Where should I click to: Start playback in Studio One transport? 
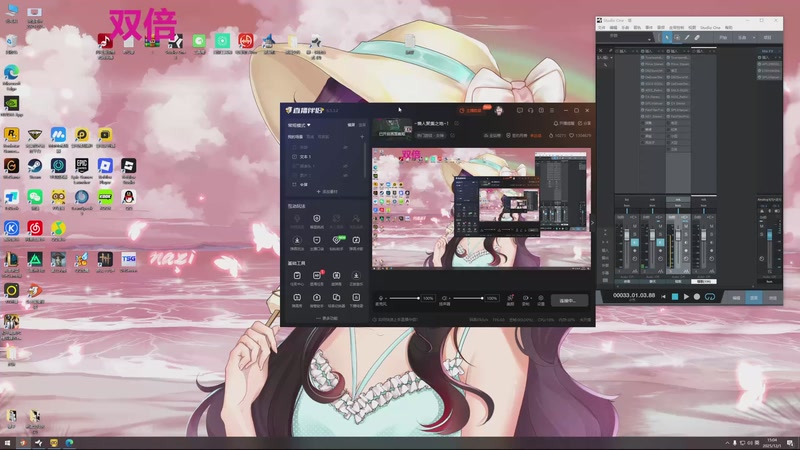(686, 296)
